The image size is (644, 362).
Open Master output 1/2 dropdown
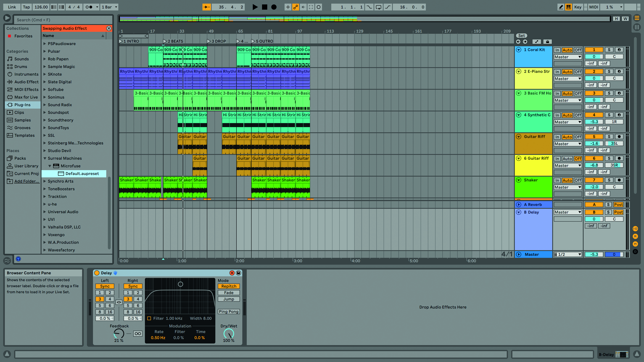(x=568, y=254)
